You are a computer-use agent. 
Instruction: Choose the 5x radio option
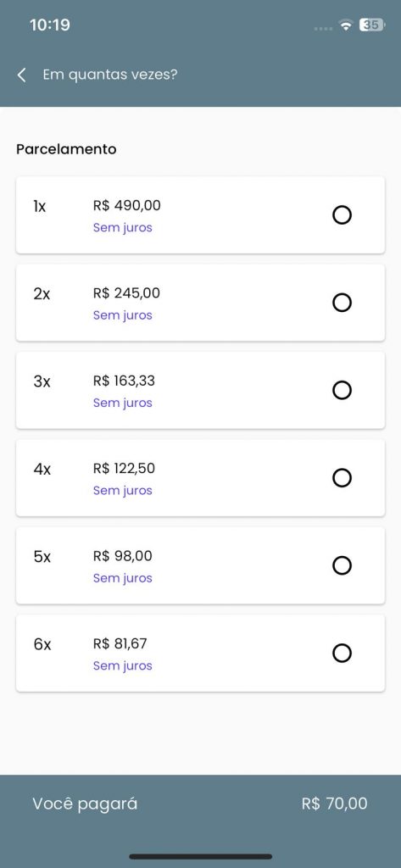342,565
